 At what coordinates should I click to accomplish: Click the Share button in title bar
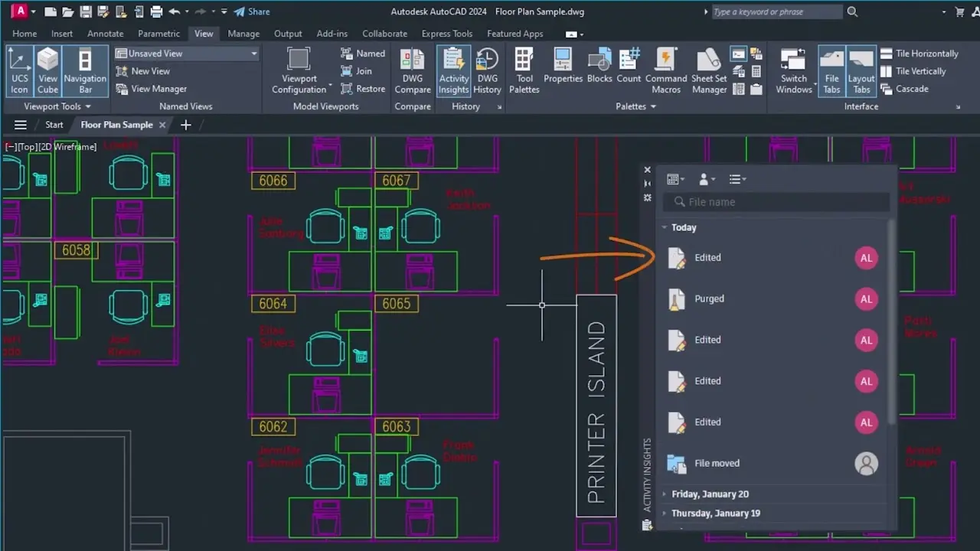(252, 11)
